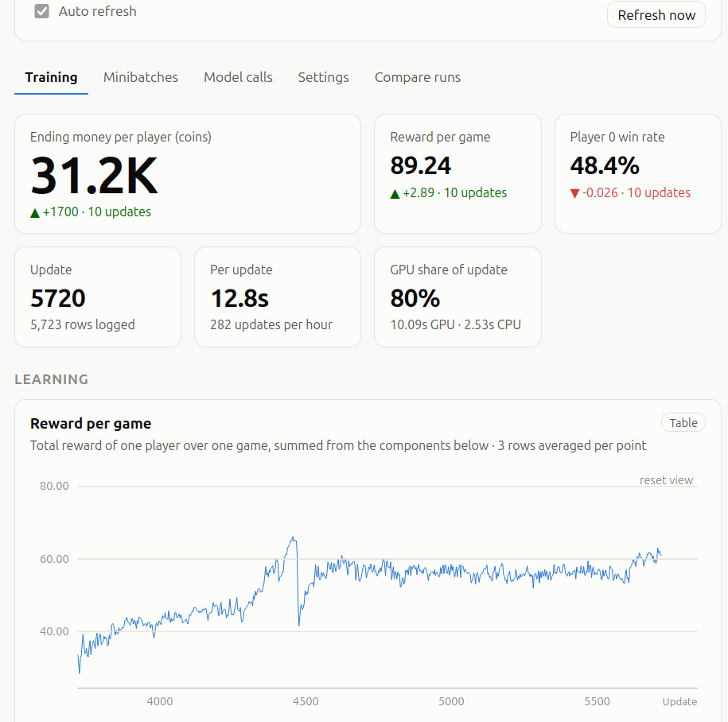Select the Training tab
The height and width of the screenshot is (722, 728).
pos(51,77)
